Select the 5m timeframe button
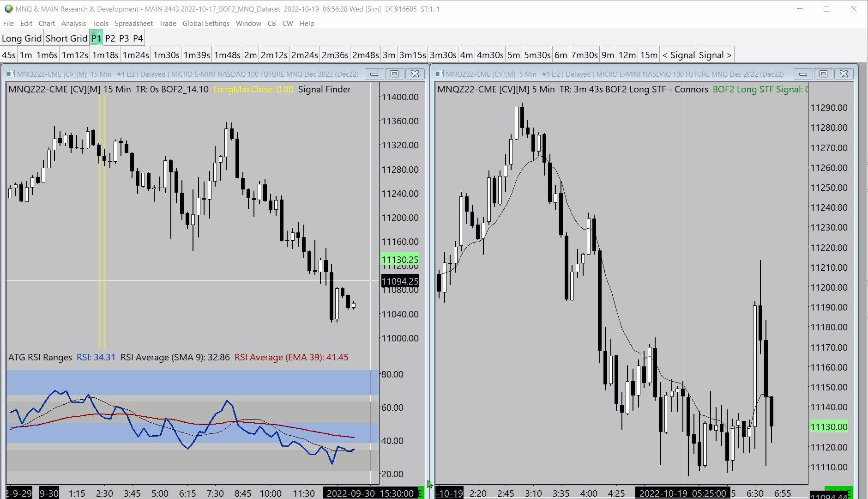 [514, 55]
